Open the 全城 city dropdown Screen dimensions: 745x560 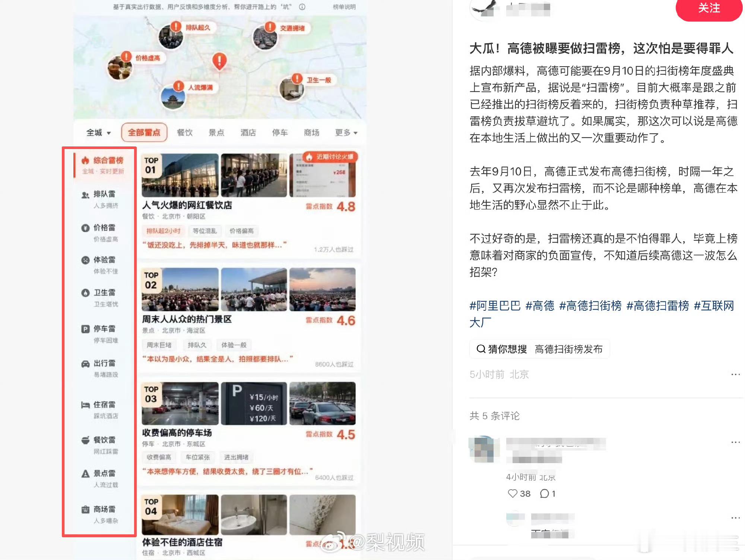pyautogui.click(x=99, y=133)
